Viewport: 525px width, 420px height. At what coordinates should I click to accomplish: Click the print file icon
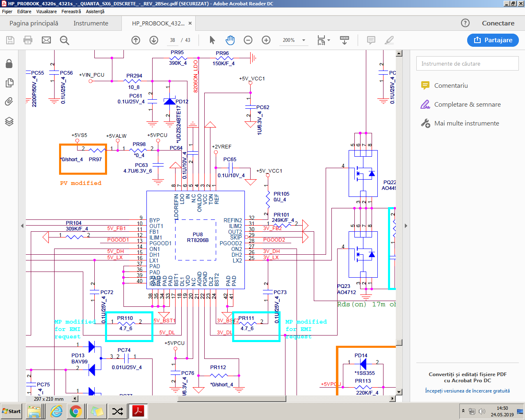coord(28,40)
